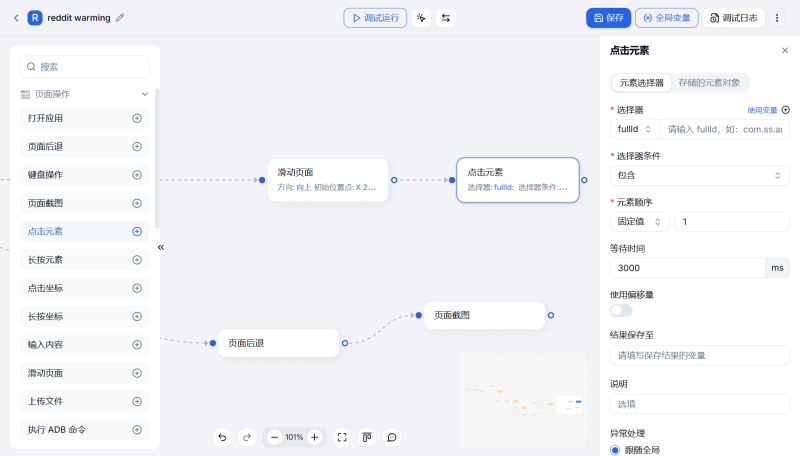This screenshot has height=456, width=800.
Task: Click the undo icon in bottom toolbar
Action: click(222, 437)
